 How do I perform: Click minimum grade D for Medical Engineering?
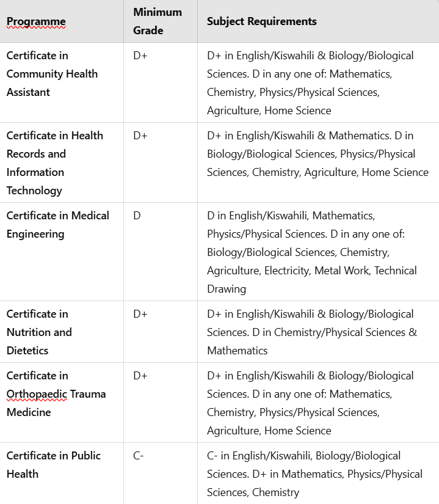tap(137, 216)
